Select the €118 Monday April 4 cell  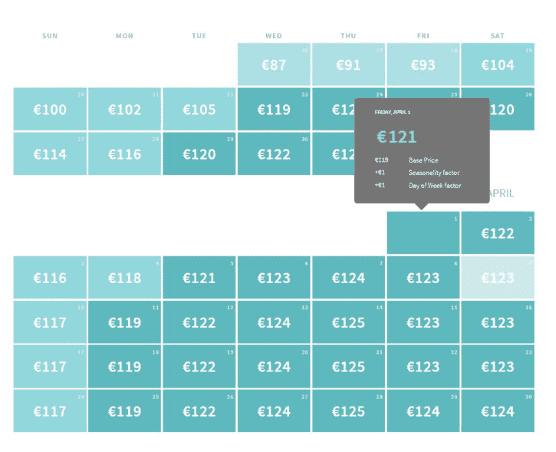pyautogui.click(x=124, y=278)
